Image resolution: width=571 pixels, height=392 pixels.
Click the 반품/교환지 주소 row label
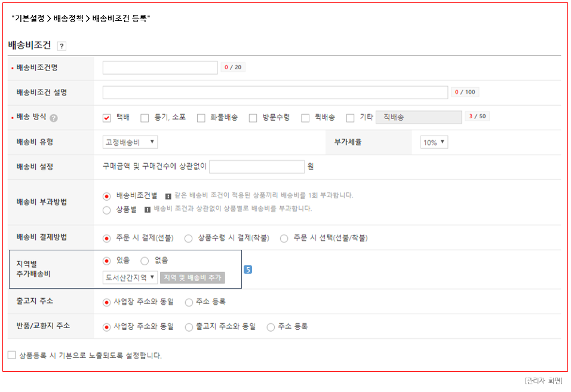tap(43, 326)
